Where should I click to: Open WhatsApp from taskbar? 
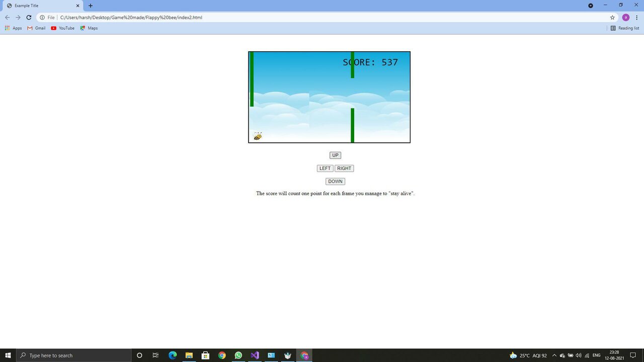point(238,355)
